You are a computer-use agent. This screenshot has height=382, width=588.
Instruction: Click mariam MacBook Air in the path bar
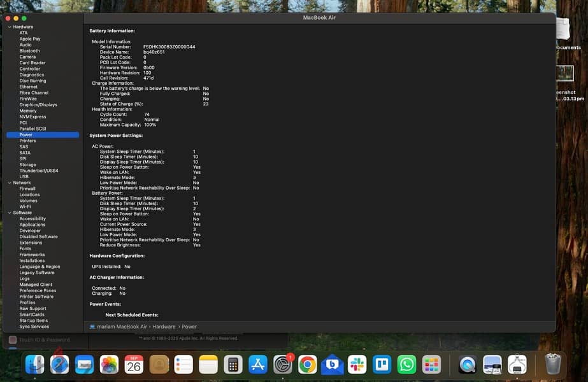point(122,327)
